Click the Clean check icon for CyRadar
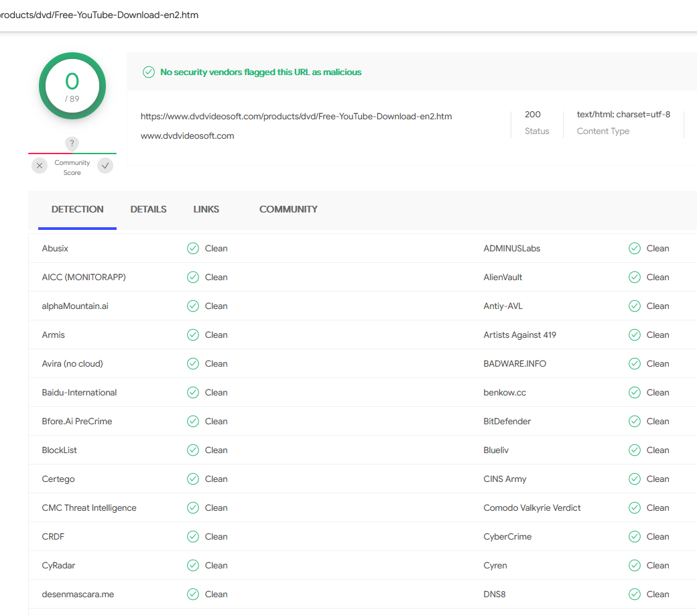 193,565
